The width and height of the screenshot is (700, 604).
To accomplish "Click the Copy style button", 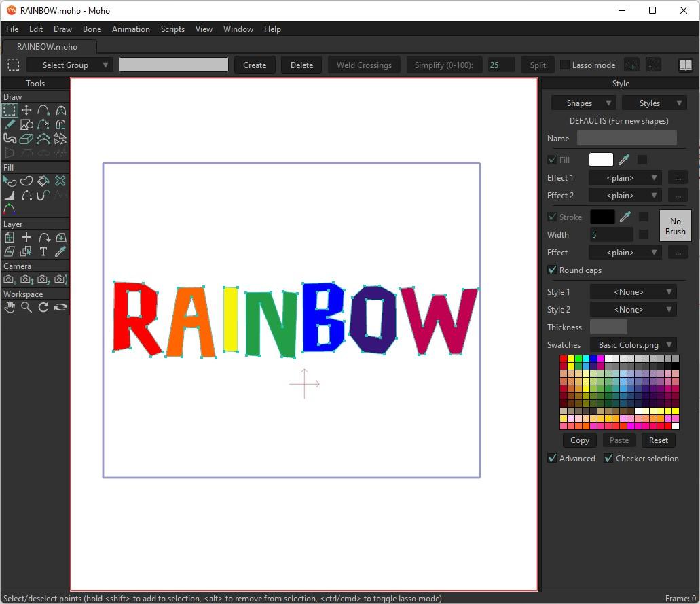I will [x=579, y=440].
